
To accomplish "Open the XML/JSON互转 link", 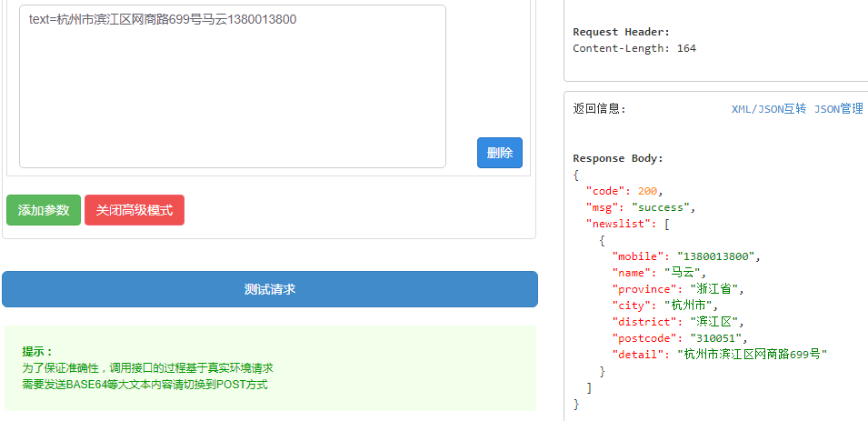I will coord(769,109).
